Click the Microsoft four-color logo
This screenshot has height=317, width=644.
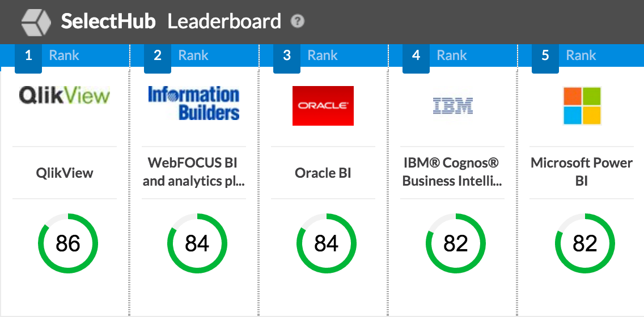coord(582,105)
